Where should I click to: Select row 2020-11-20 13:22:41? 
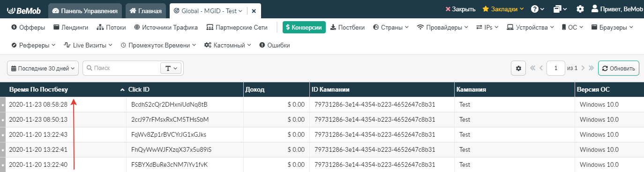click(x=322, y=149)
